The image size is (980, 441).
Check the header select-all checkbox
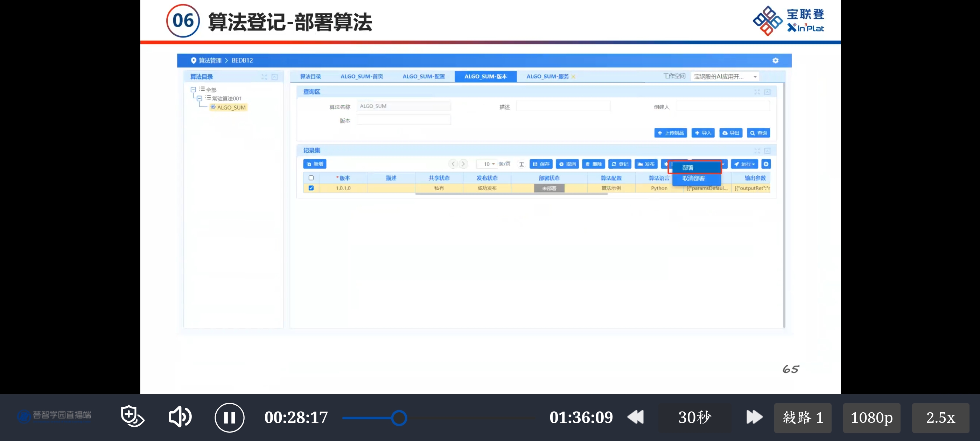pos(311,178)
